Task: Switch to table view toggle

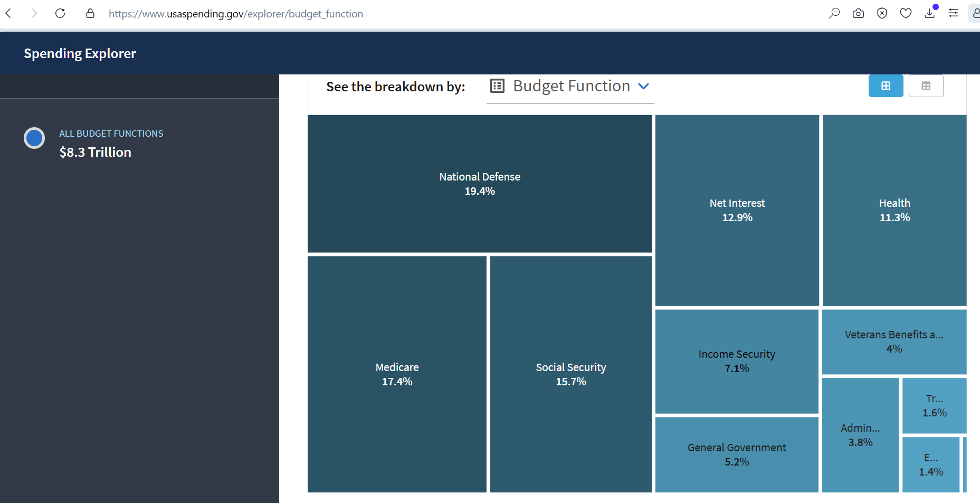Action: (926, 86)
